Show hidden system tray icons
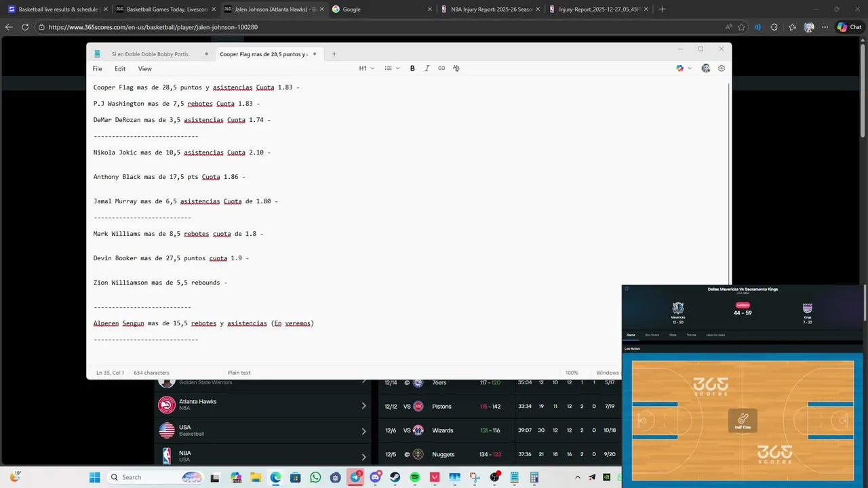 click(578, 477)
